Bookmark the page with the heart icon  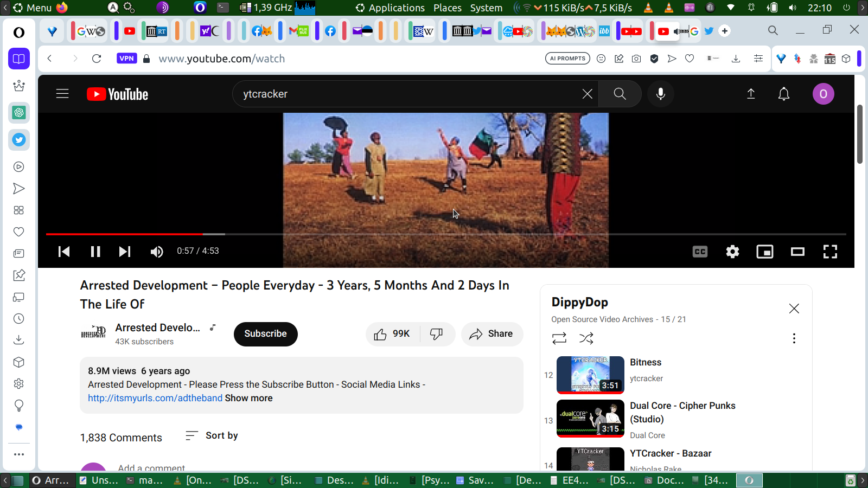[690, 59]
